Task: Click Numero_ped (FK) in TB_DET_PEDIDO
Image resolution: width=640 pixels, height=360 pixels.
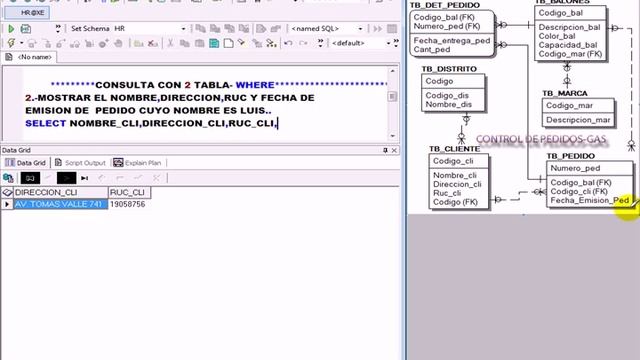Action: coord(447,26)
